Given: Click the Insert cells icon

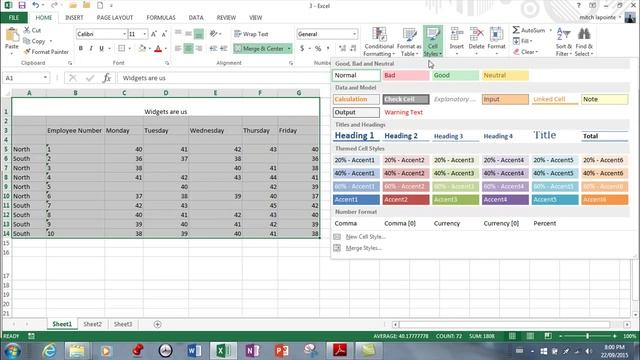Looking at the screenshot, I should pos(457,34).
